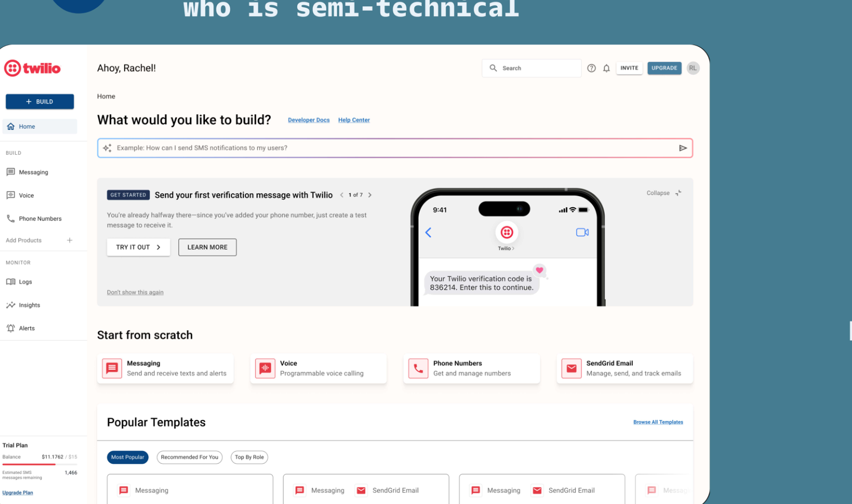
Task: Click collapse arrows icon on banner
Action: [678, 193]
